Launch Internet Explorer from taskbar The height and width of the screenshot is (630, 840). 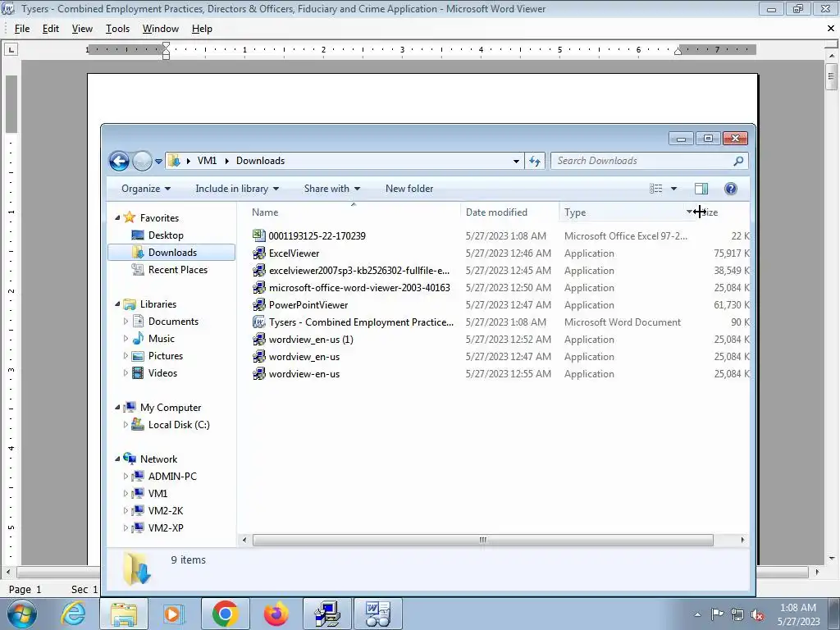pos(73,614)
